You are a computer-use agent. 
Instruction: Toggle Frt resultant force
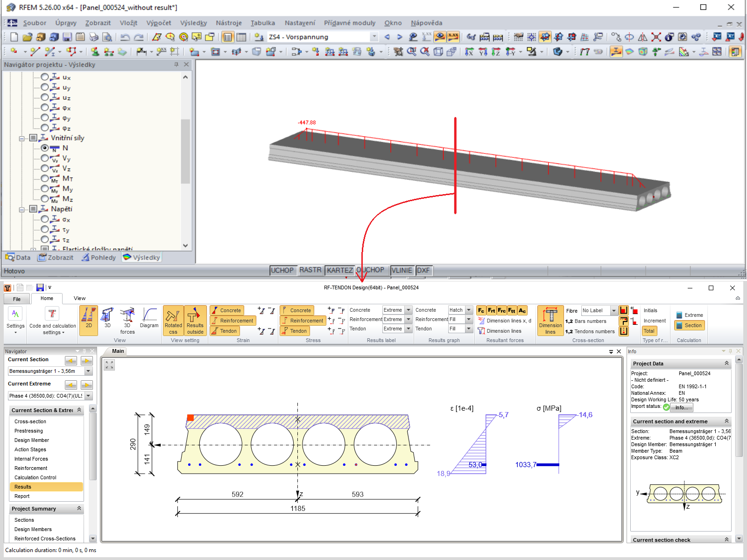tap(492, 310)
